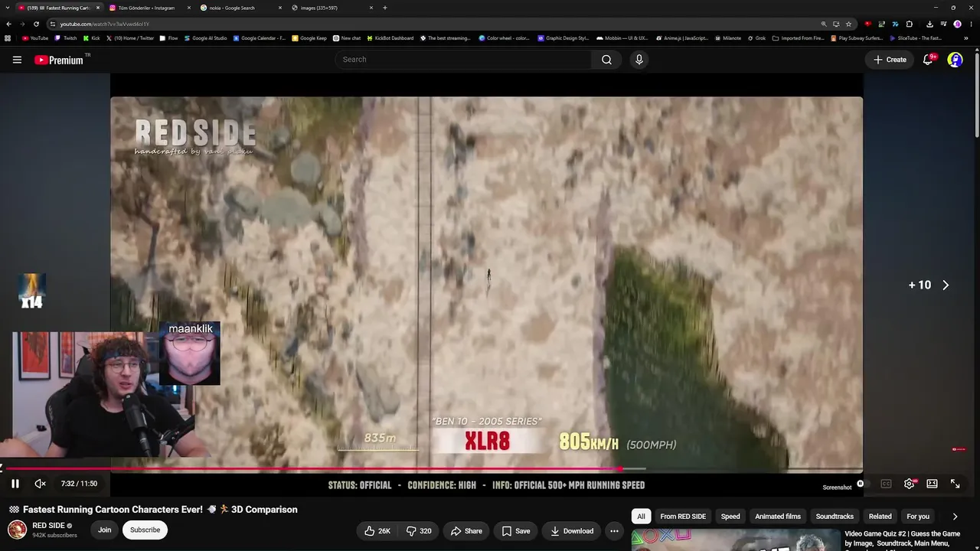
Task: Open the tab search dropdown arrow
Action: (8, 8)
